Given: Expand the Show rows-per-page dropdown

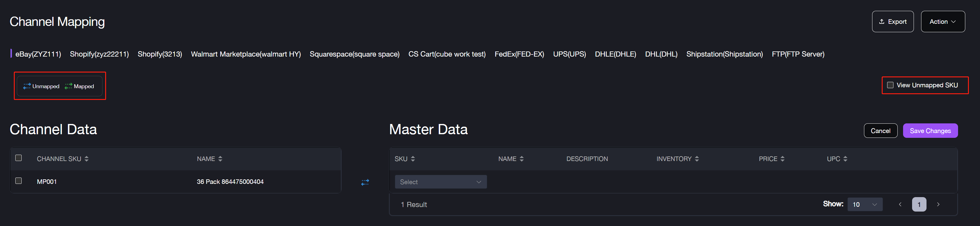Looking at the screenshot, I should click(x=864, y=205).
